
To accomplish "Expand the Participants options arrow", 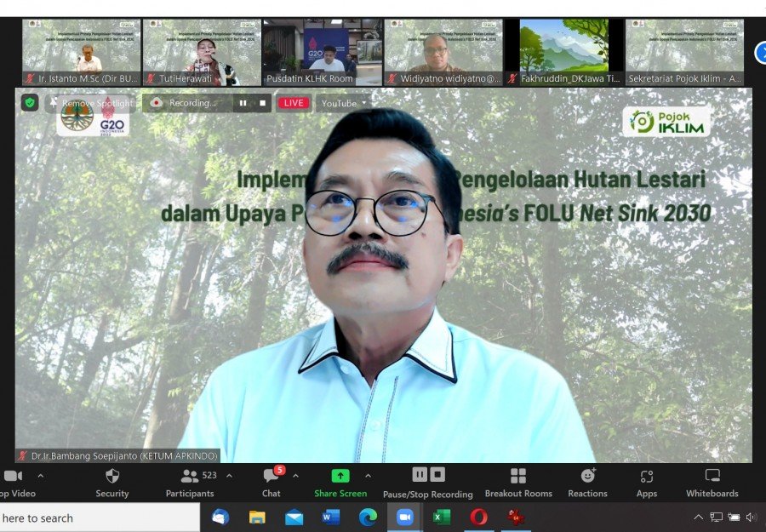I will click(229, 475).
